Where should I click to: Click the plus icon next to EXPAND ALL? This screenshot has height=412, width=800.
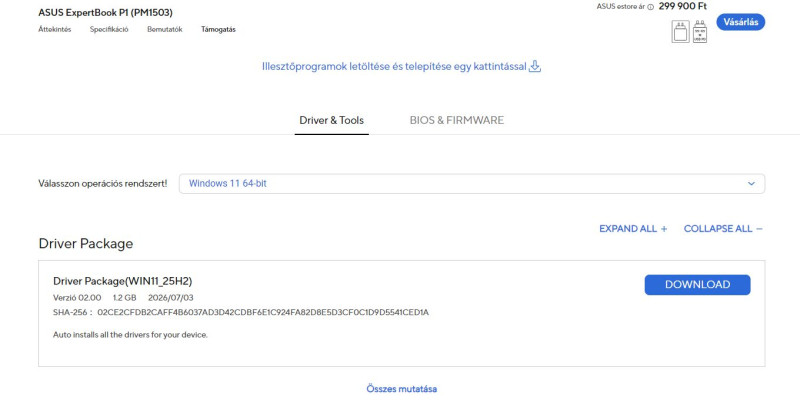pyautogui.click(x=664, y=229)
